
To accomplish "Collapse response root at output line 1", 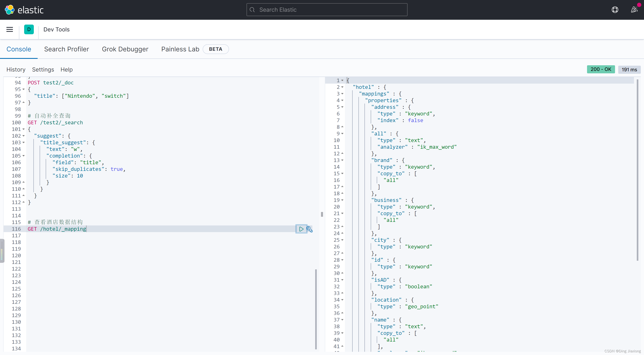I will 342,80.
